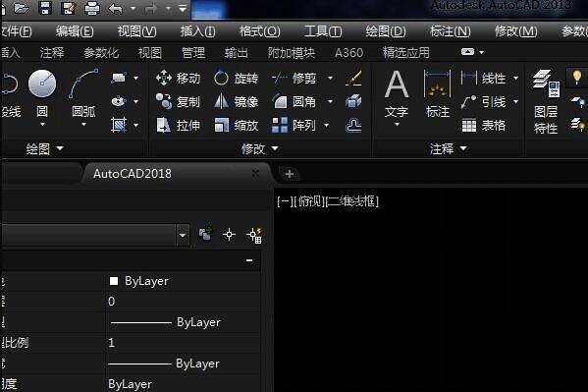The height and width of the screenshot is (392, 588).
Task: Save drawing with the floppy disk icon
Action: pyautogui.click(x=45, y=8)
